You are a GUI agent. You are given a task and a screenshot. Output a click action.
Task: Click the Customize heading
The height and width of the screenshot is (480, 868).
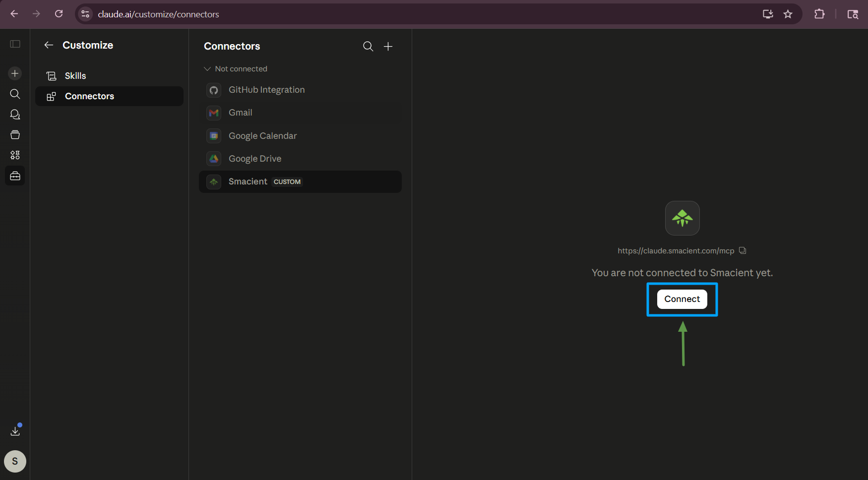pos(88,45)
